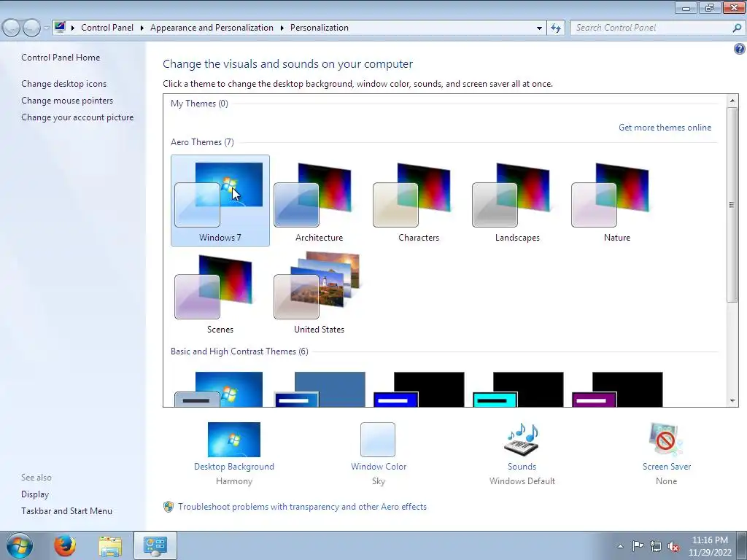Expand arrow after Control Panel breadcrumb

[x=142, y=28]
